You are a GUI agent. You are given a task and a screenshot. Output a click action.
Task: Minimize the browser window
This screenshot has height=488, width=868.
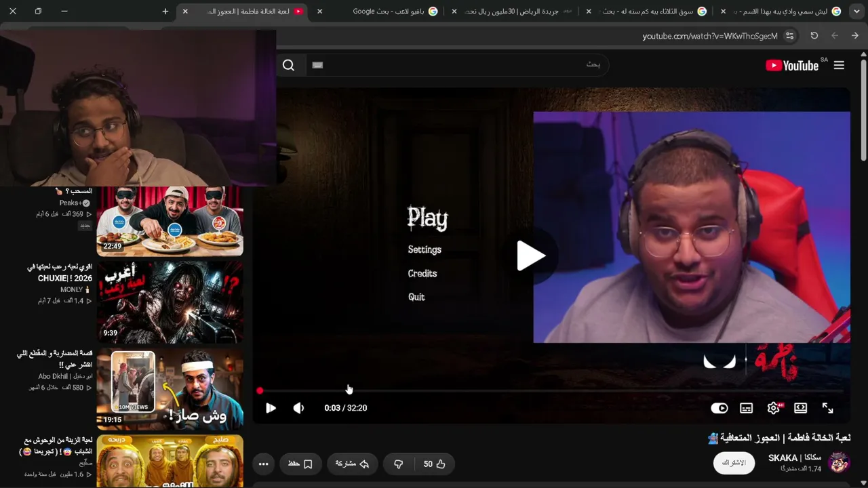pyautogui.click(x=64, y=12)
